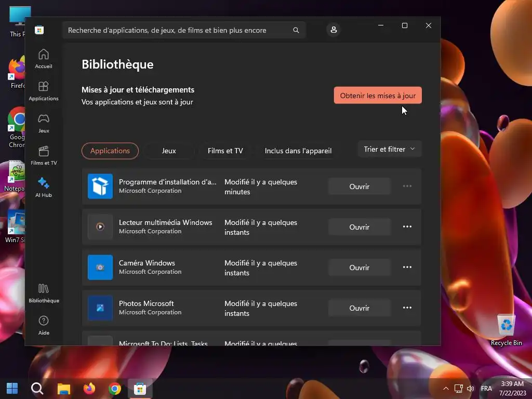Viewport: 532px width, 399px height.
Task: Select Bibliothèque in sidebar
Action: (44, 293)
